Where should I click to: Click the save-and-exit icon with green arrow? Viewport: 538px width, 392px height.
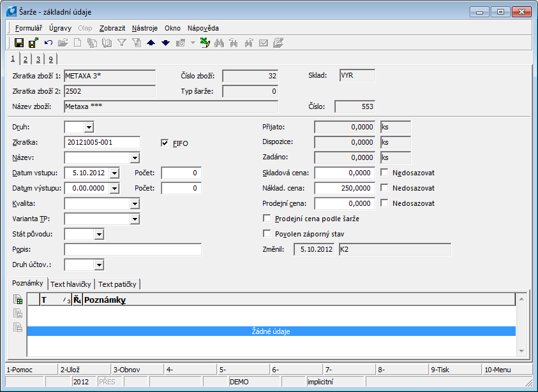(33, 43)
